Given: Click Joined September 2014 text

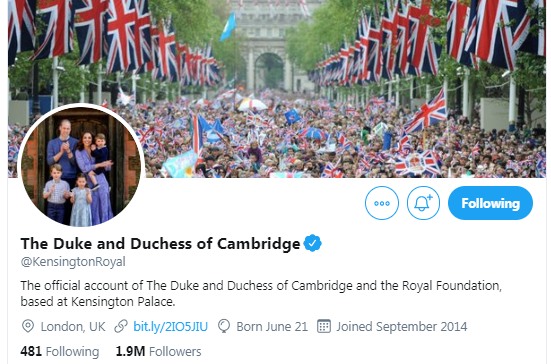Looking at the screenshot, I should pos(402,327).
